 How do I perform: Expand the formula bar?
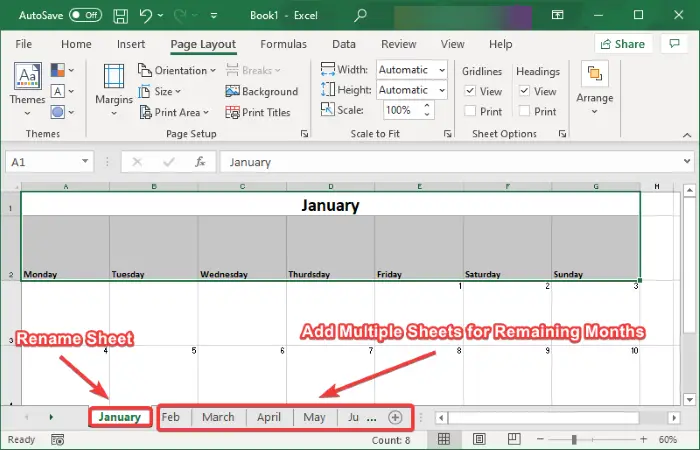[687, 161]
